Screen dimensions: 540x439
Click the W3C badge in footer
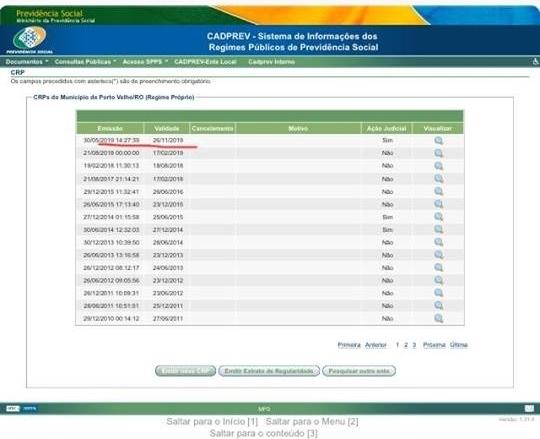(x=13, y=409)
